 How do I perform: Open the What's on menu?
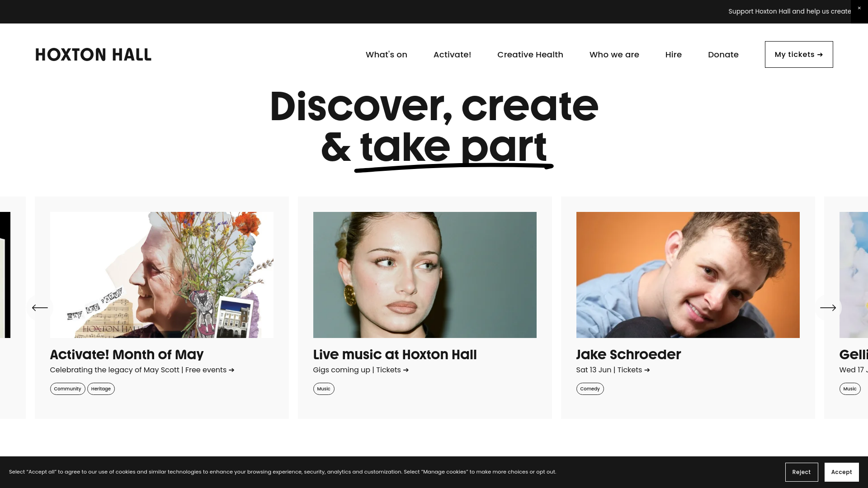tap(387, 55)
